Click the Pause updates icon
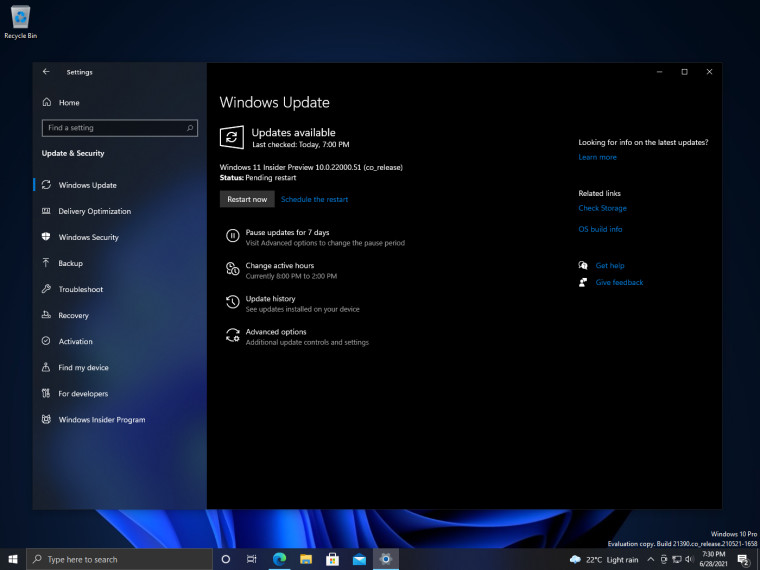 [232, 237]
